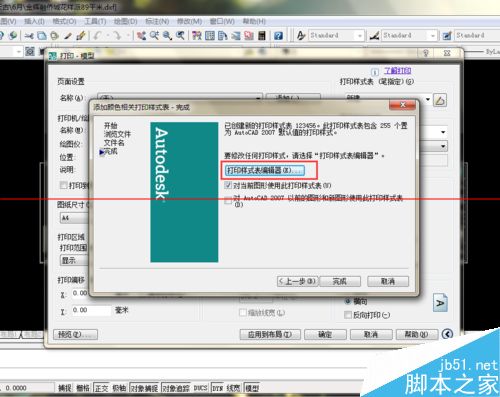This screenshot has width=500, height=397.
Task: Open the A4 paper size dropdown
Action: point(74,218)
